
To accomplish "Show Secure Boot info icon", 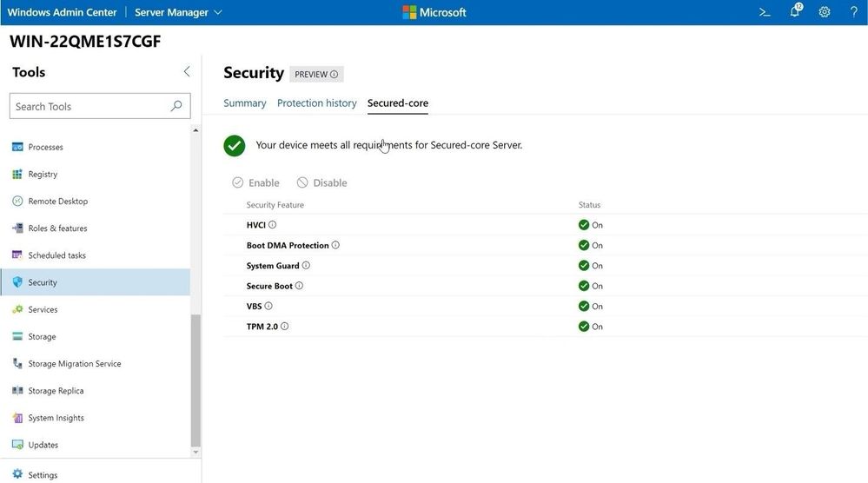I will [299, 286].
